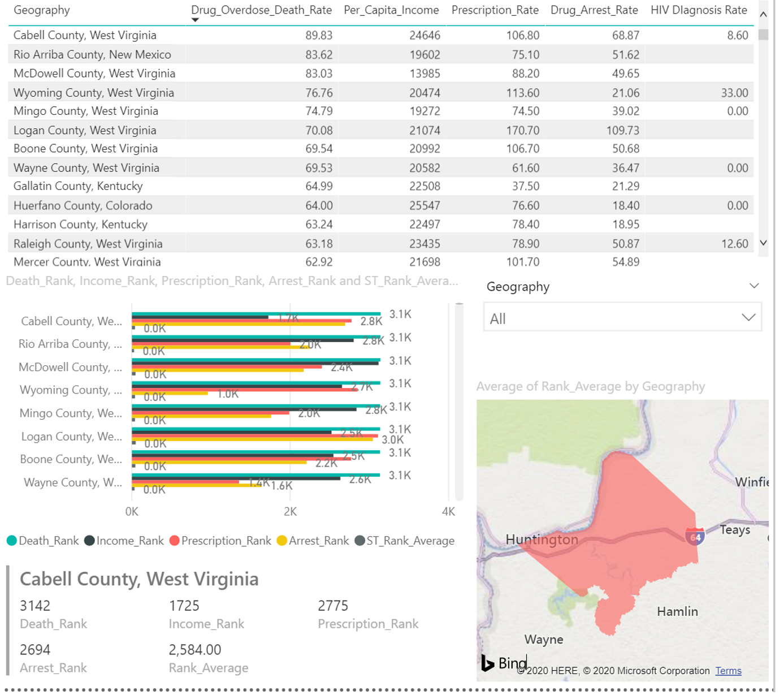Click Hamlin town label on map

pos(677,611)
